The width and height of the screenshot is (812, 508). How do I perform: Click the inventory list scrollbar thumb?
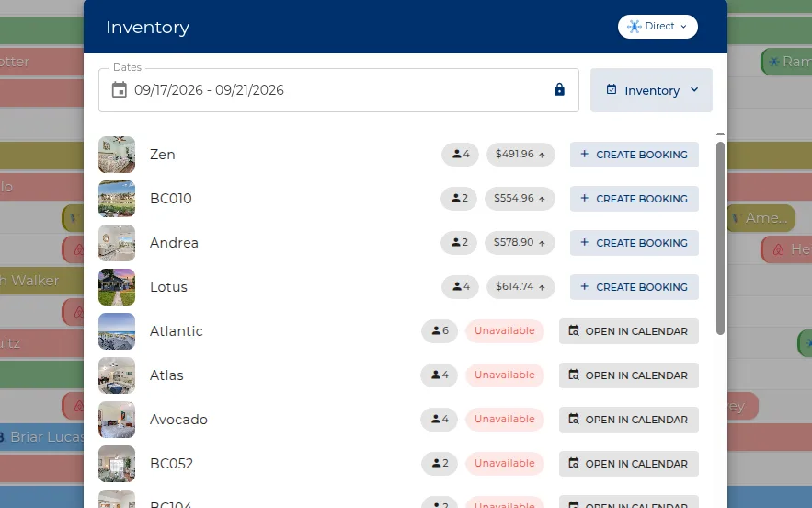point(720,238)
